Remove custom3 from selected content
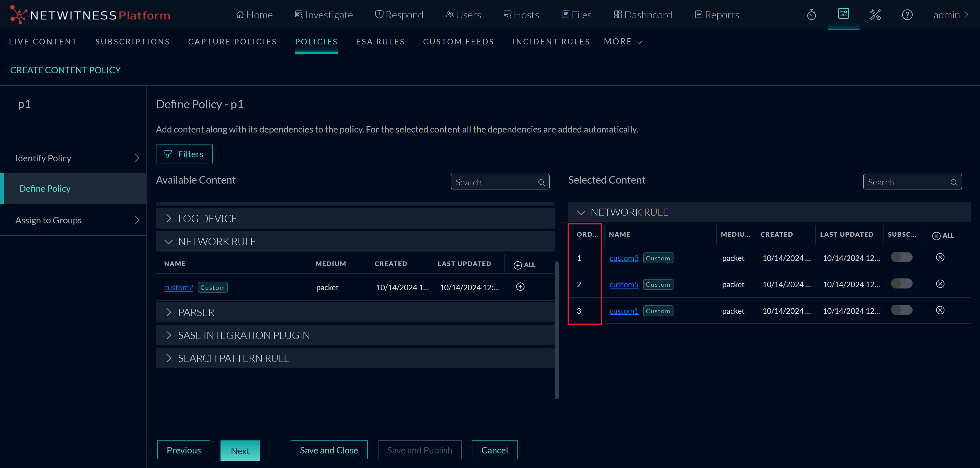Image resolution: width=980 pixels, height=468 pixels. (940, 258)
